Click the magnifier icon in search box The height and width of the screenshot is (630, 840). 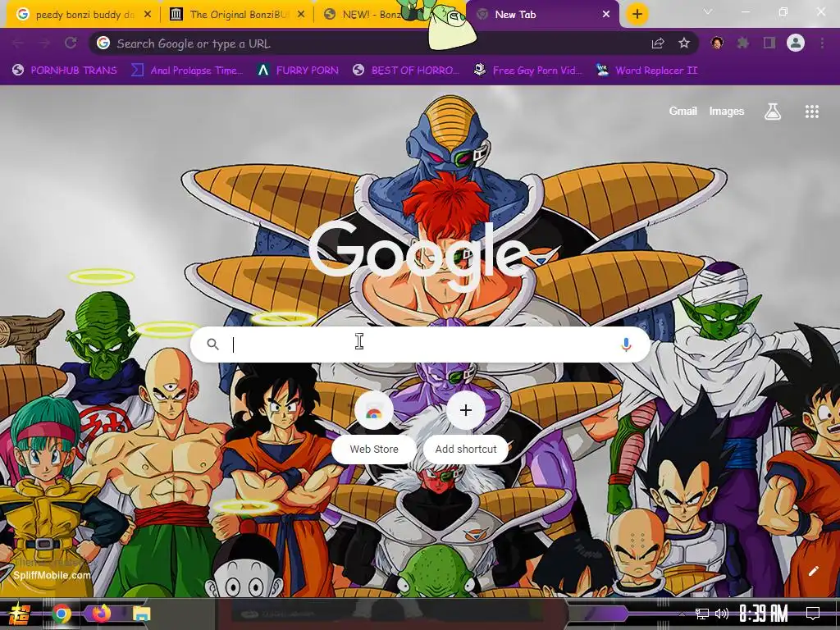(x=212, y=344)
